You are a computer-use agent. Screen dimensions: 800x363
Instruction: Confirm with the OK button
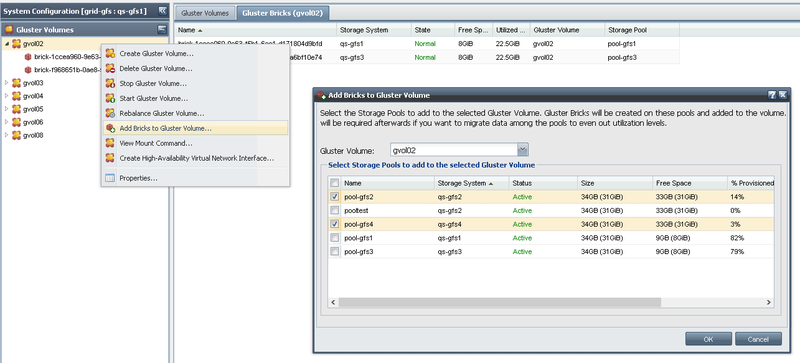pos(708,339)
